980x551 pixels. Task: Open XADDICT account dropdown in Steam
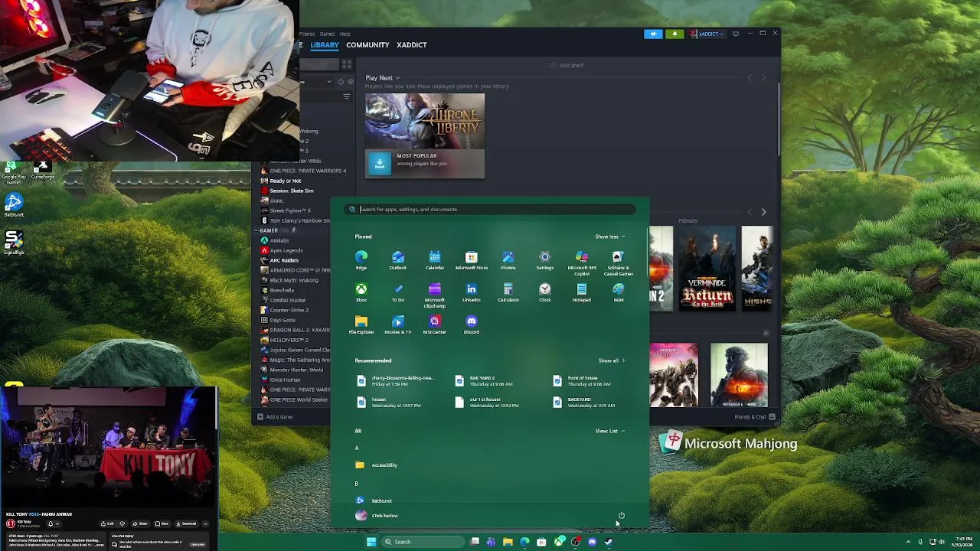pos(707,34)
